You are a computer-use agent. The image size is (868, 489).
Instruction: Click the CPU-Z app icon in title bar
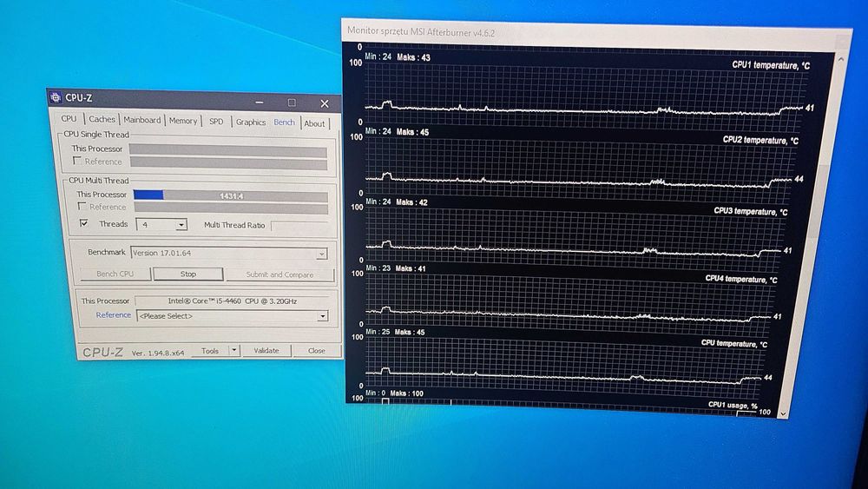(56, 97)
